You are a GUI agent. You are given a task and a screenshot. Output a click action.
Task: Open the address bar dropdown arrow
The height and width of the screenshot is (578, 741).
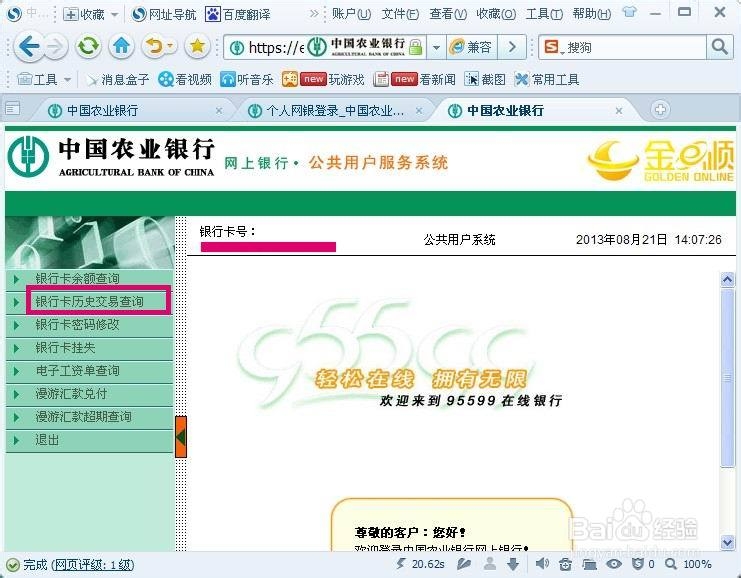[436, 47]
